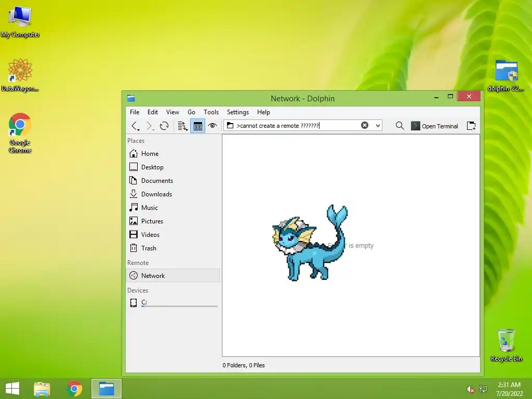Select dolphin-22 installer desktop icon
Image resolution: width=532 pixels, height=399 pixels.
(506, 76)
